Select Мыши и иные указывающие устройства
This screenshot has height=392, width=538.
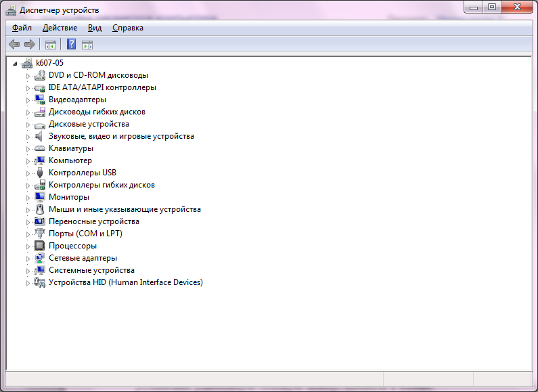[125, 209]
